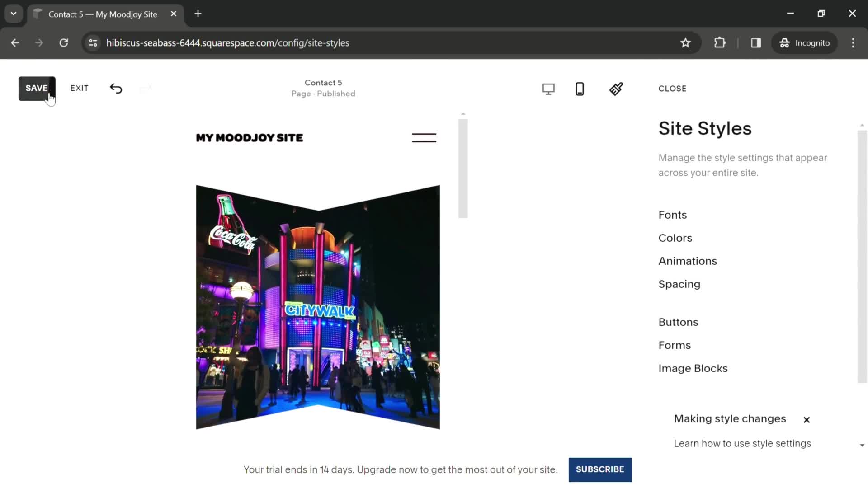Switch to mobile preview icon
Image resolution: width=868 pixels, height=488 pixels.
pyautogui.click(x=580, y=89)
